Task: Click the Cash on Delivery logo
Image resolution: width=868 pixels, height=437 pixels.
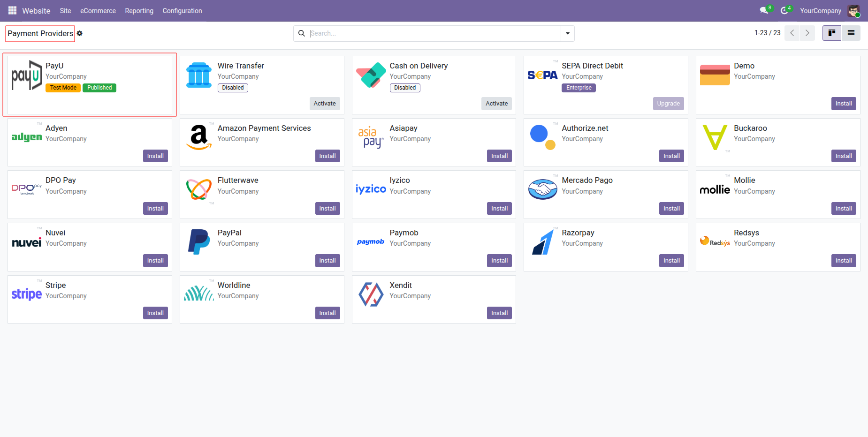Action: click(371, 75)
